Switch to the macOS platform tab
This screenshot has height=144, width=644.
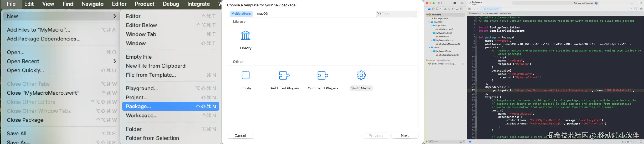tap(262, 13)
